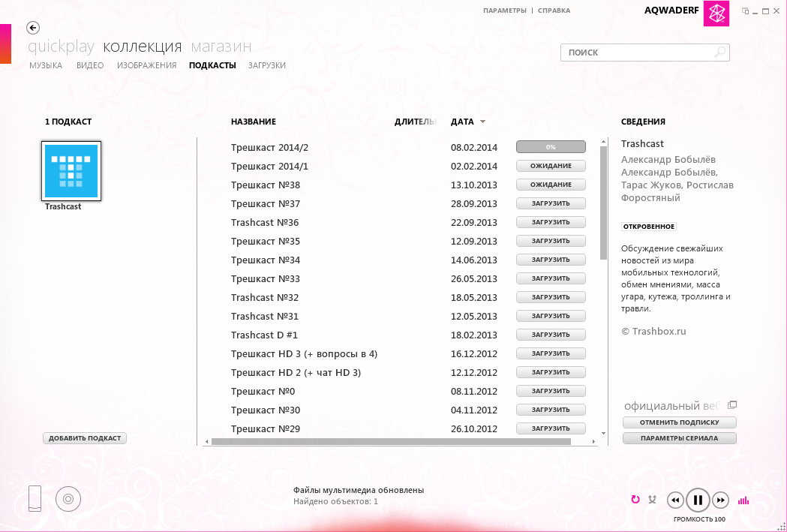Open the Now Playing equalizer icon

[x=743, y=500]
